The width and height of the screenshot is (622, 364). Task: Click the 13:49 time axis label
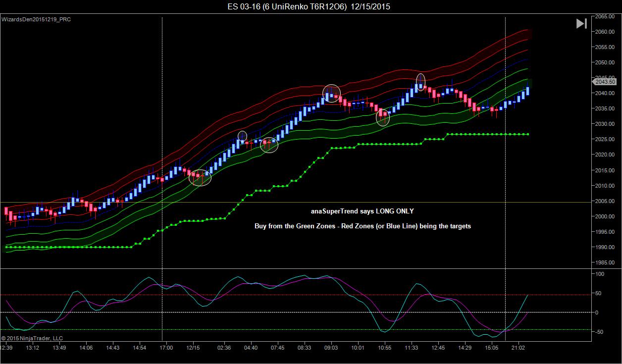(x=59, y=348)
